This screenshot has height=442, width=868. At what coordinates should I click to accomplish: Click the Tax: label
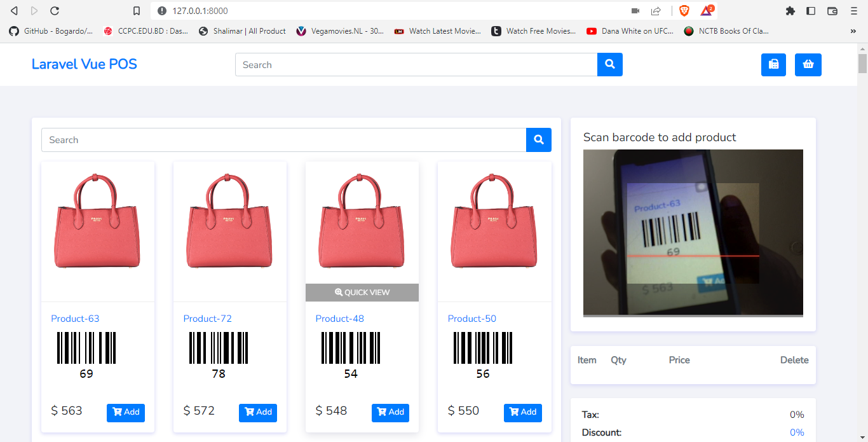click(x=590, y=415)
